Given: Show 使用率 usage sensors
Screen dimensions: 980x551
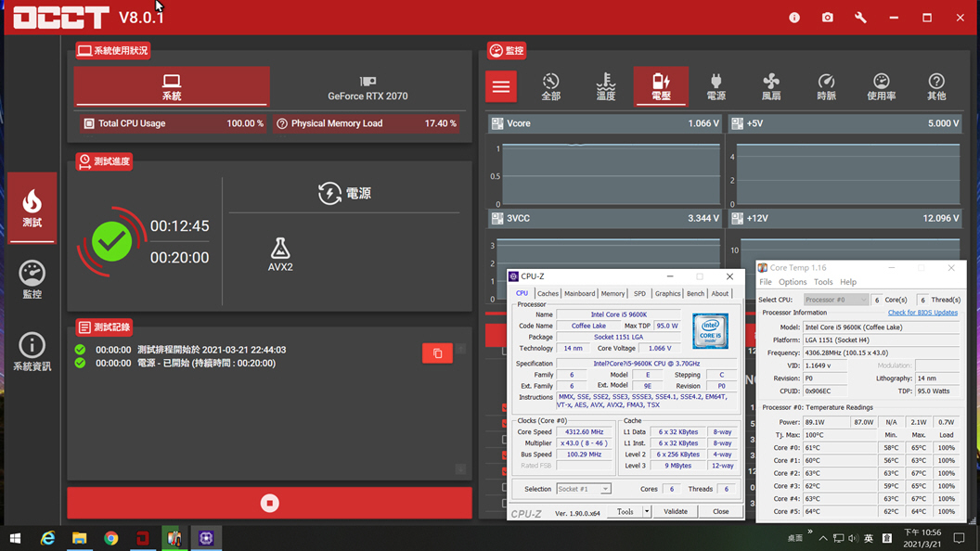Looking at the screenshot, I should click(x=881, y=86).
